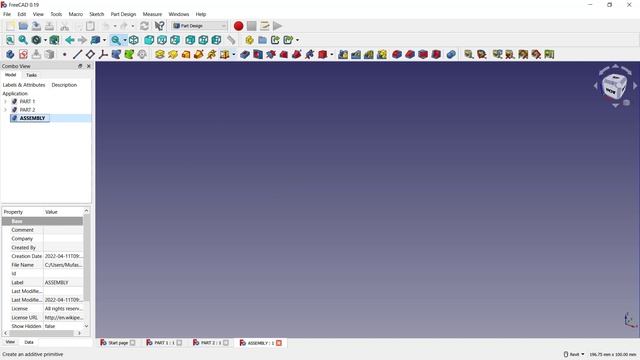Apply the Linear pattern feature
Viewport: 640px width, 360px height.
(356, 54)
